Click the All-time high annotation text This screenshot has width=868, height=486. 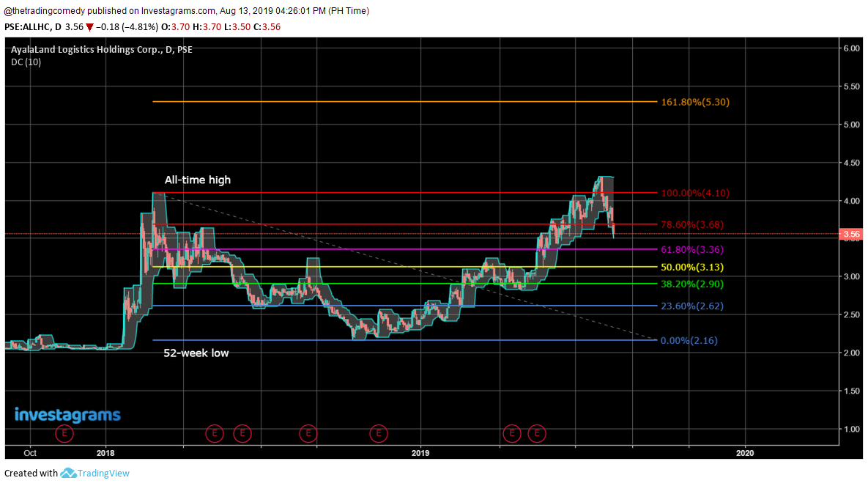click(198, 180)
